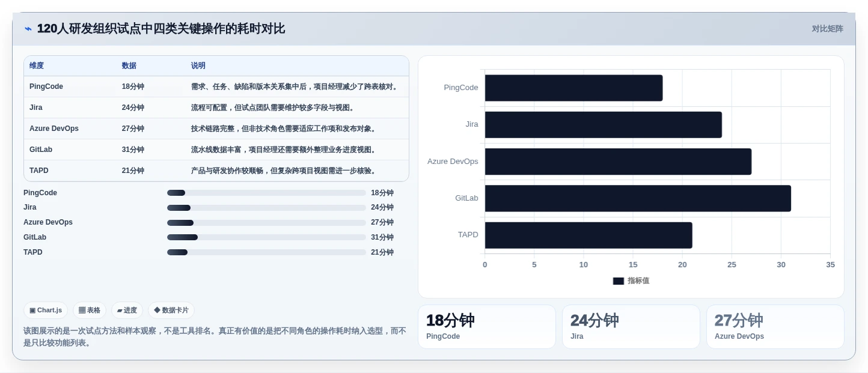
Task: Click the Jira bar in the chart
Action: tap(604, 125)
